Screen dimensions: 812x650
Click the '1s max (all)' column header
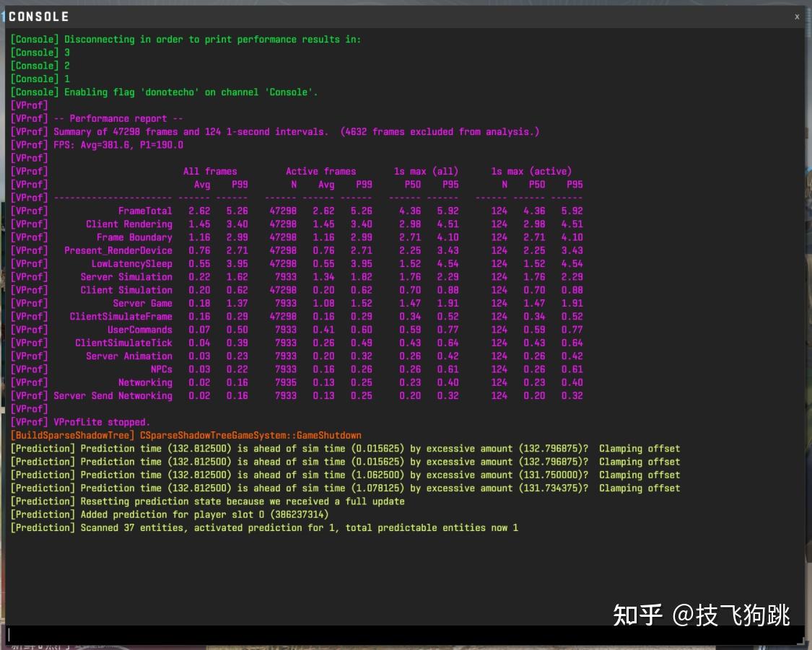[426, 171]
